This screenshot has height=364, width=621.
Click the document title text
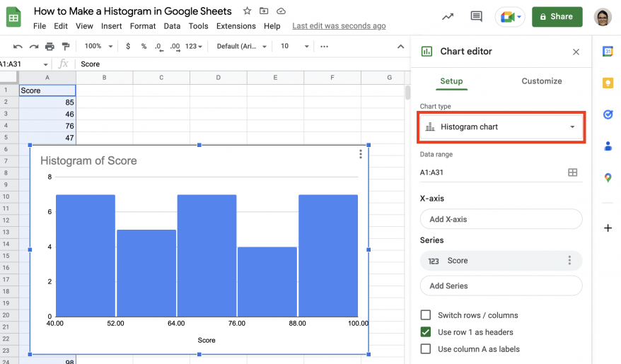[x=133, y=11]
